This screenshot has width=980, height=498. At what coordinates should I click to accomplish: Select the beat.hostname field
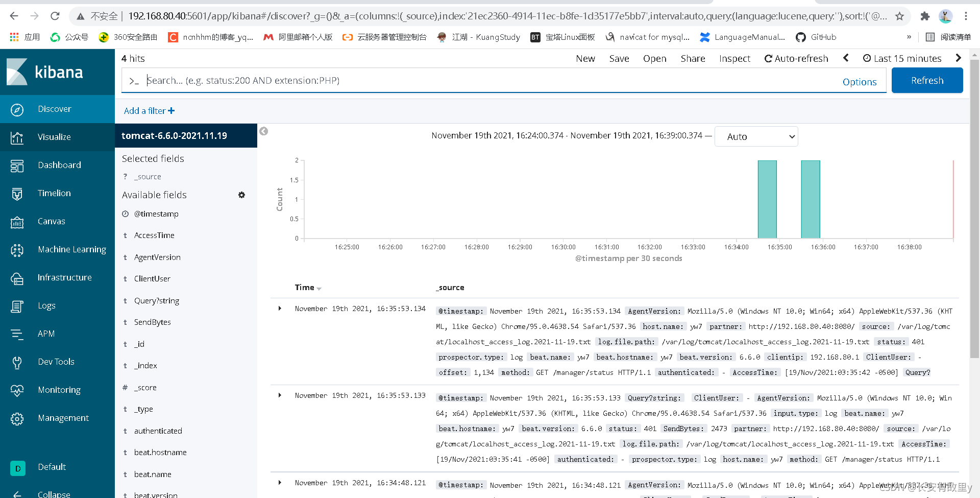[160, 452]
